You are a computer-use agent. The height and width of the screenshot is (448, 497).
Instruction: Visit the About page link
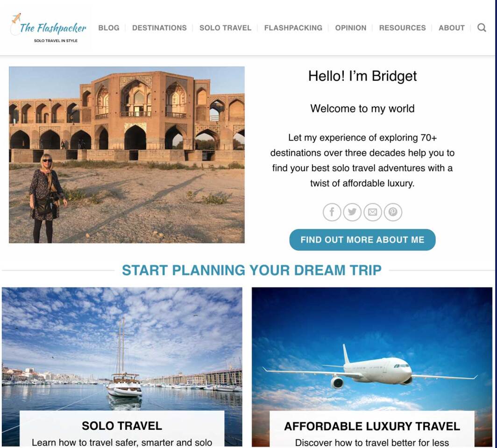pyautogui.click(x=451, y=28)
